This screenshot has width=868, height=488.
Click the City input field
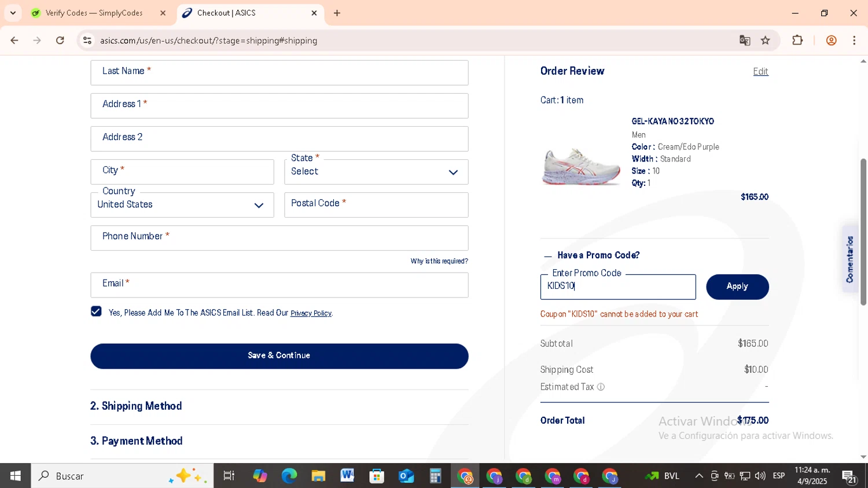[x=182, y=172]
